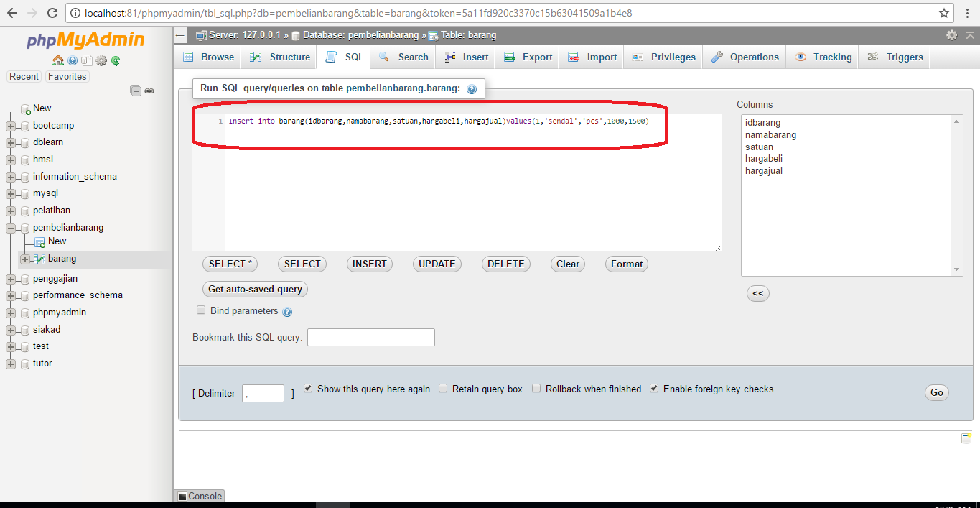This screenshot has height=508, width=980.
Task: Click the Bookmark this SQL query field
Action: [x=370, y=337]
